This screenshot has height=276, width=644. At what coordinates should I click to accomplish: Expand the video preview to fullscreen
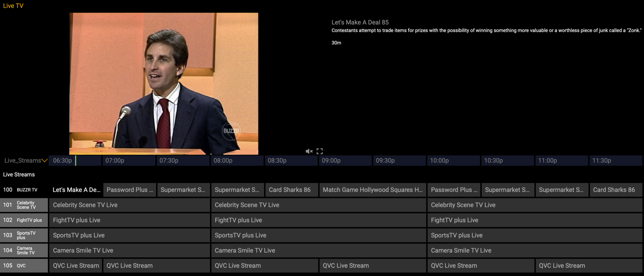pyautogui.click(x=319, y=151)
